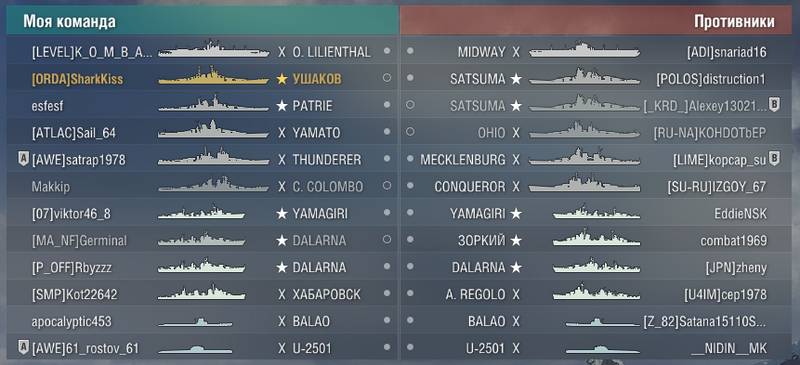Click the star icon next to Patrie

click(282, 106)
